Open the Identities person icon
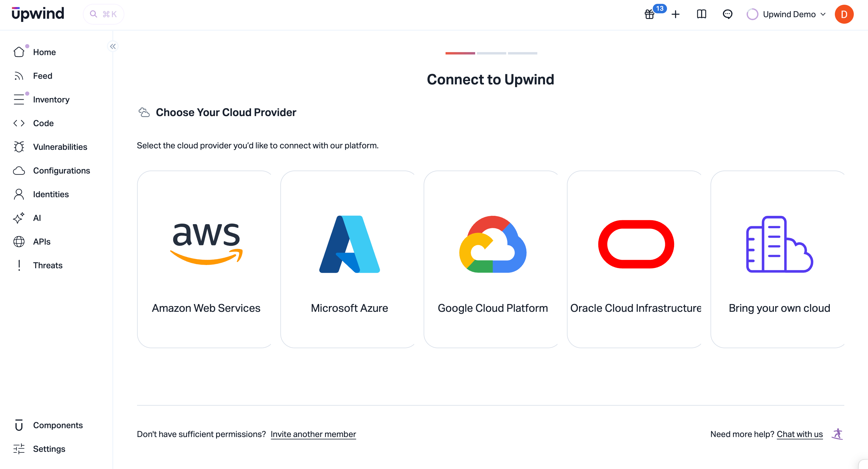The height and width of the screenshot is (469, 868). coord(19,195)
